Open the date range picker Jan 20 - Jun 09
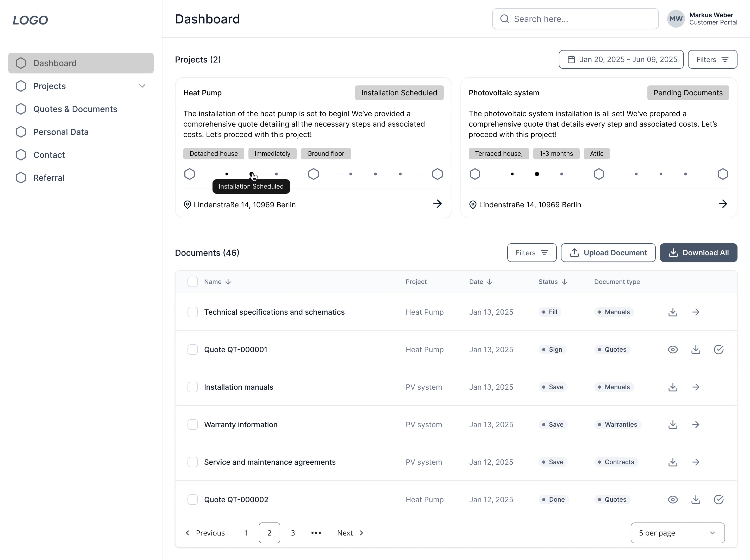 (x=621, y=60)
